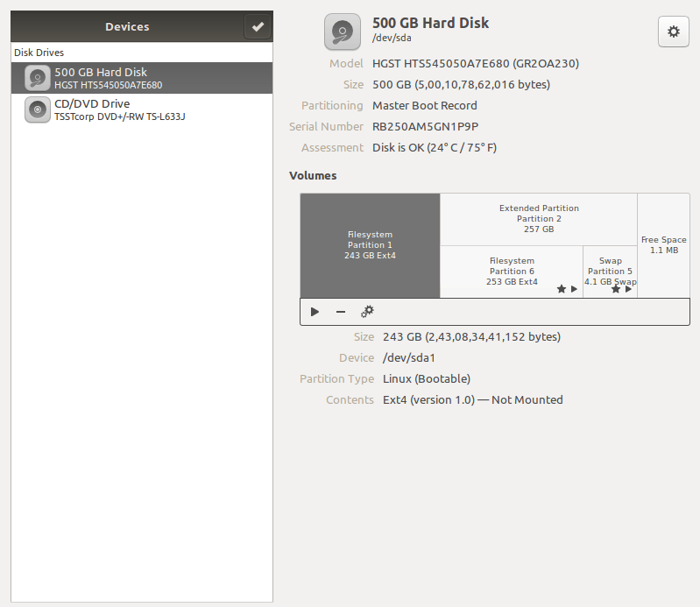Click the CD/DVD disc icon in device list
This screenshot has width=700, height=607.
[37, 110]
